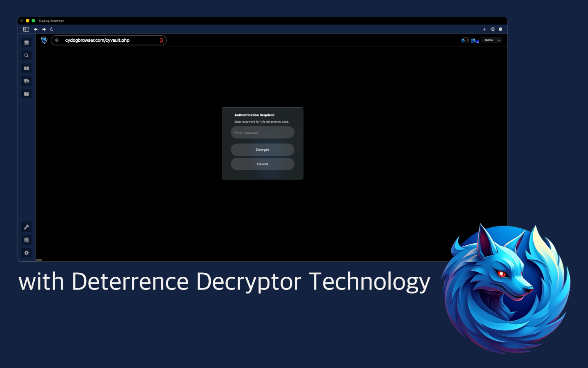This screenshot has width=588, height=368.
Task: Toggle the sidebar panel icon
Action: 26,29
